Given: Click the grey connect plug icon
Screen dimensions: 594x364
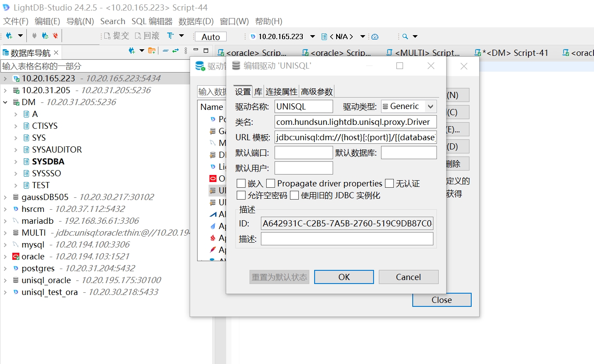Looking at the screenshot, I should coord(34,36).
